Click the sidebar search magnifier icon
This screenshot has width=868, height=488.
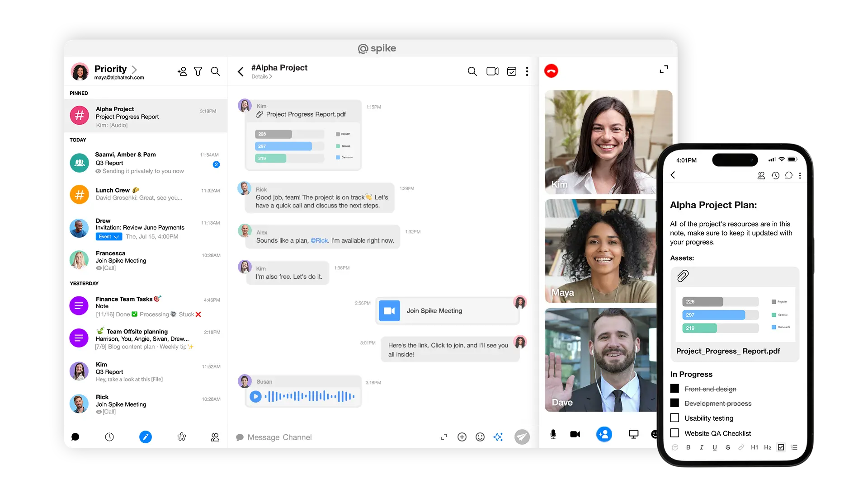pyautogui.click(x=215, y=71)
